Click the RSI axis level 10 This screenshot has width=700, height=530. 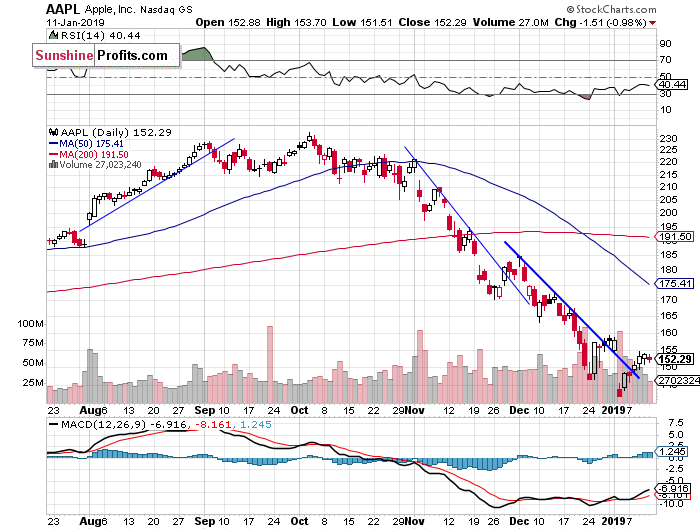(x=665, y=109)
